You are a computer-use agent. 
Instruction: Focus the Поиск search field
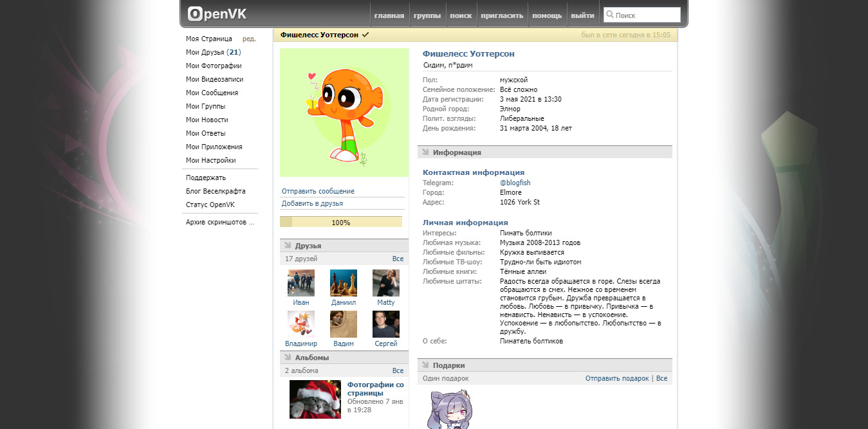(x=642, y=15)
